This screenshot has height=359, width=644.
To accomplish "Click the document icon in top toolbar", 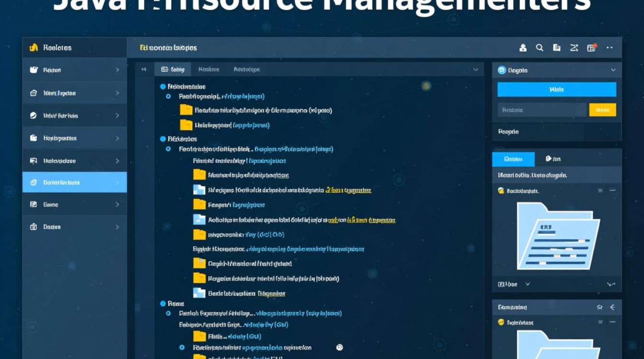I will pyautogui.click(x=557, y=48).
